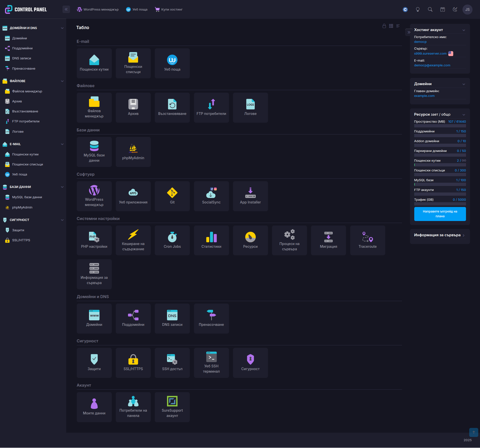Open the Traceroute tool

(x=367, y=240)
